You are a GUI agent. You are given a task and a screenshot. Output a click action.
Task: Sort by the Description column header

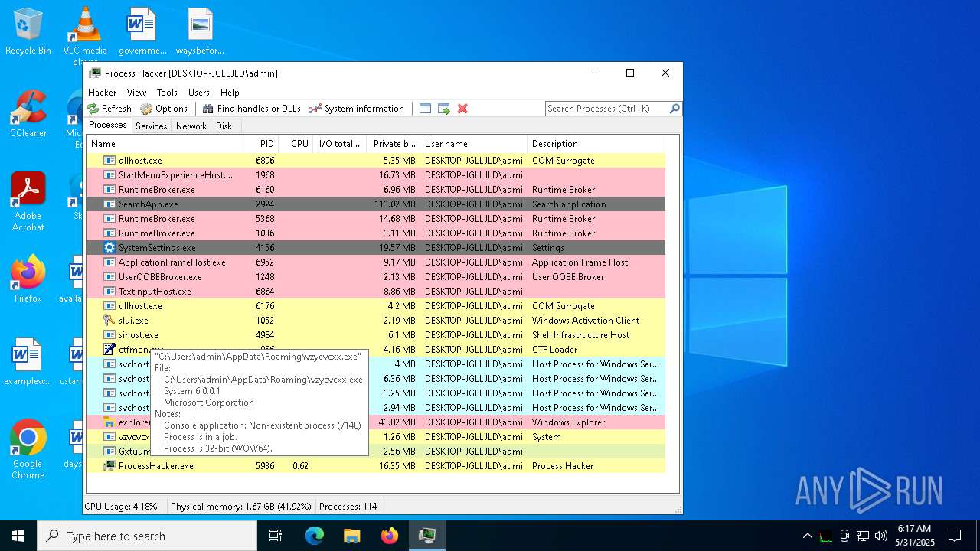(596, 144)
